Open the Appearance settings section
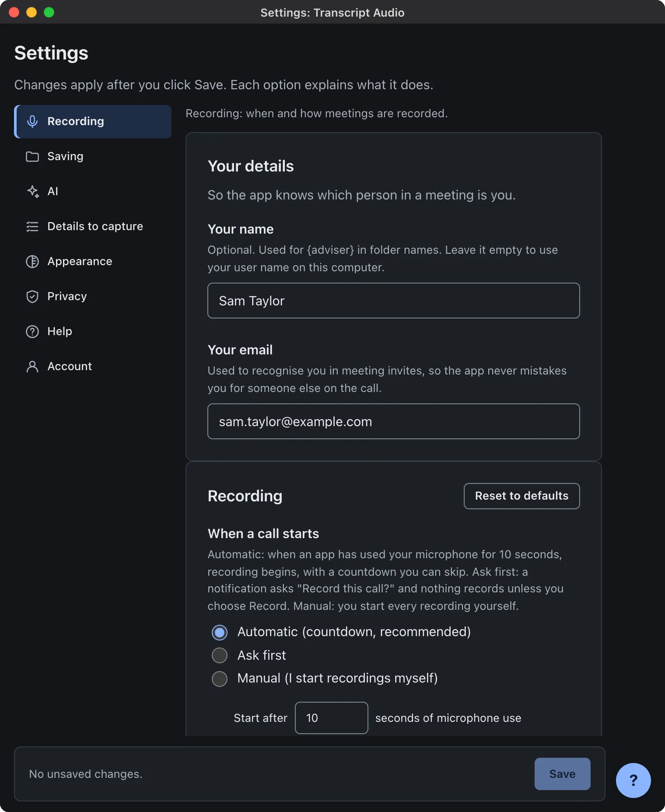Screen dimensions: 665x812 pos(93,261)
